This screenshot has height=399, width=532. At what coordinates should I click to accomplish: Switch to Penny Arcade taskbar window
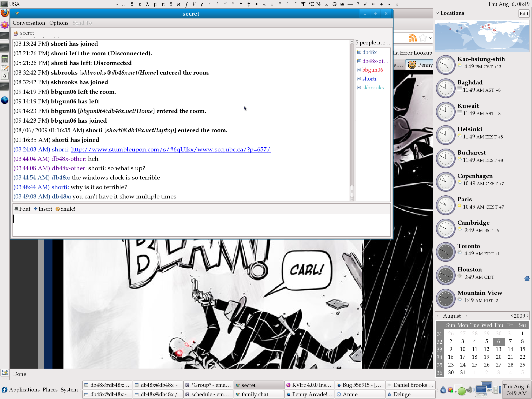tap(309, 394)
